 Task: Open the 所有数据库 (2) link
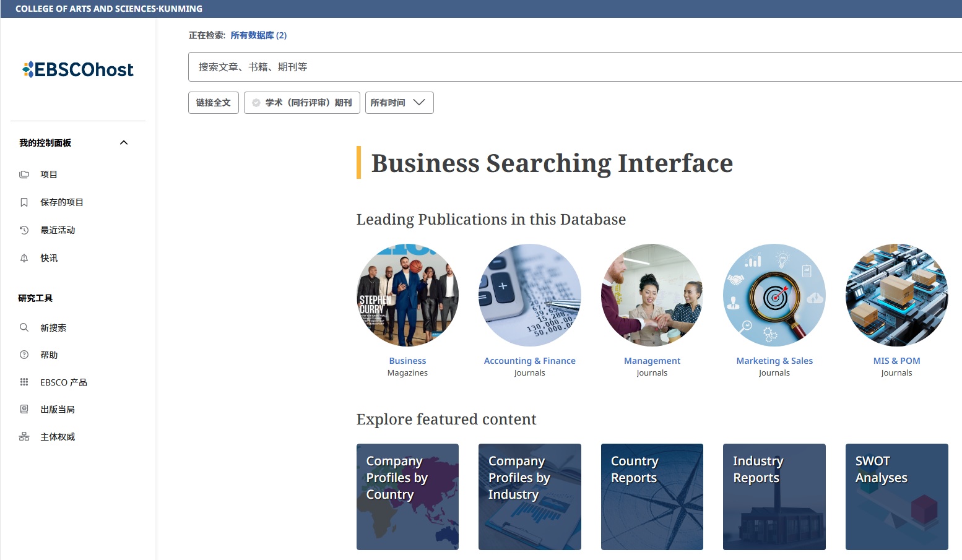[x=259, y=35]
